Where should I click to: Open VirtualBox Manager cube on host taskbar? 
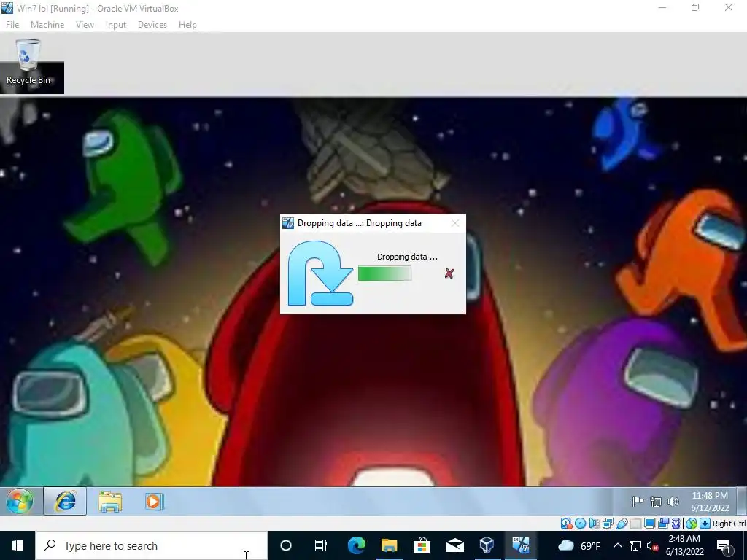tap(487, 545)
